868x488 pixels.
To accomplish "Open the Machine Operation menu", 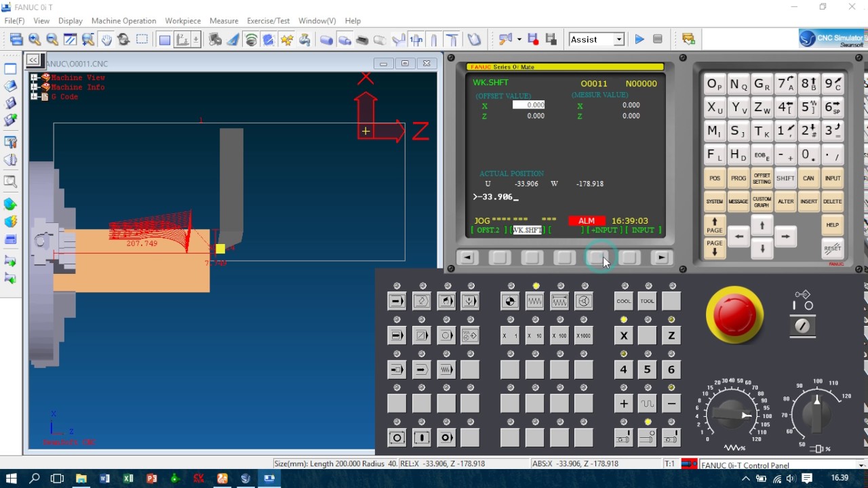I will [x=123, y=21].
